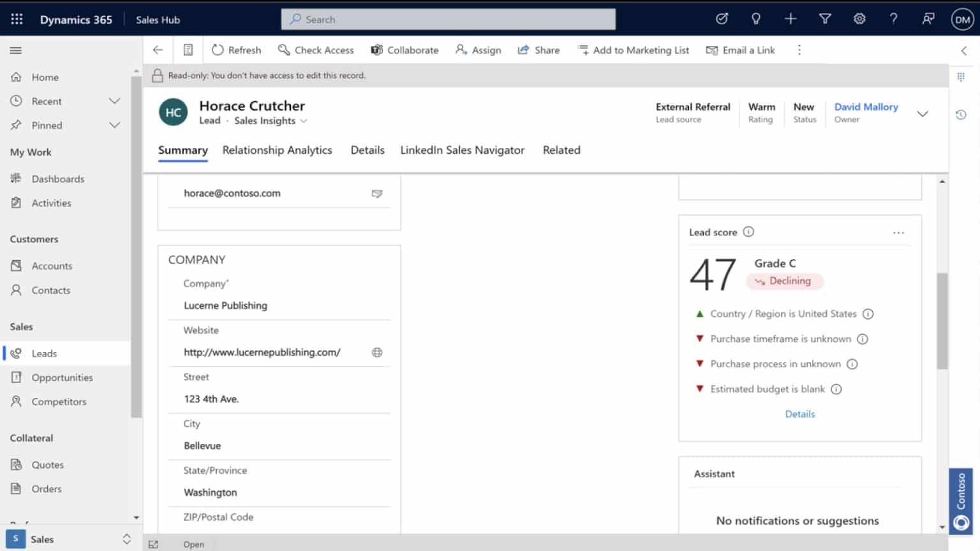980x551 pixels.
Task: Click the Details link under Lead score
Action: (799, 413)
